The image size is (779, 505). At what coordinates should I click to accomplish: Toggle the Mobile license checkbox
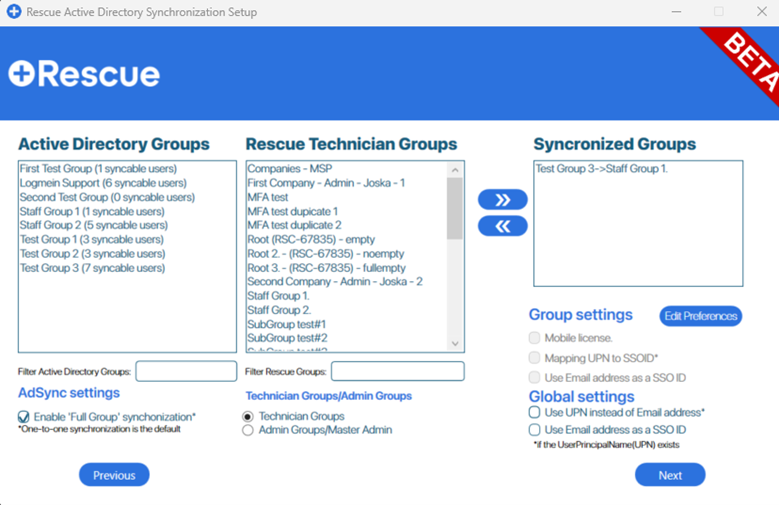(x=535, y=338)
